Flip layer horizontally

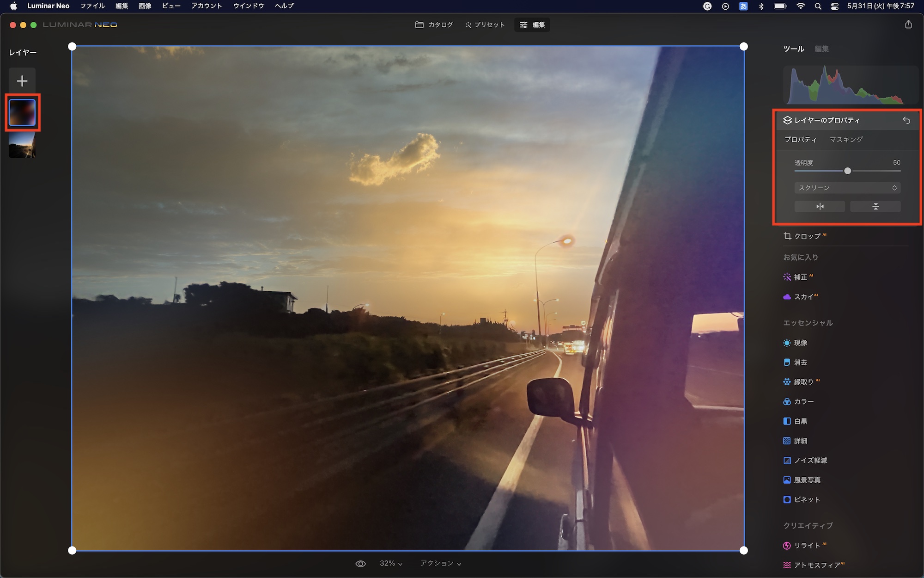(820, 206)
